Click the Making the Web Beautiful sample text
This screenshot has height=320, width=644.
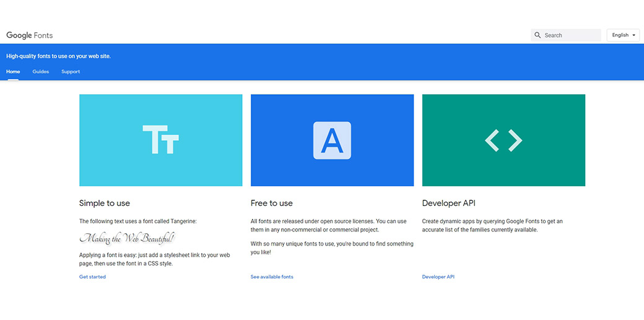point(128,238)
